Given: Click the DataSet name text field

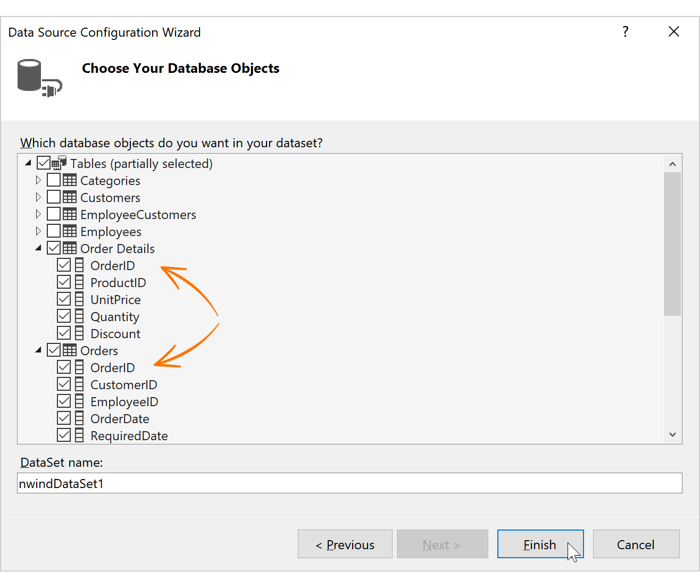Looking at the screenshot, I should tap(349, 483).
